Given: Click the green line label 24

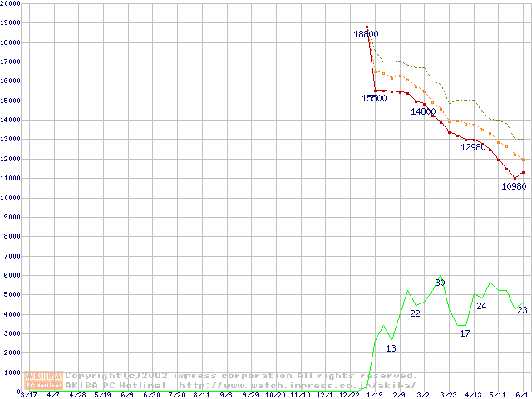Looking at the screenshot, I should (x=481, y=306).
